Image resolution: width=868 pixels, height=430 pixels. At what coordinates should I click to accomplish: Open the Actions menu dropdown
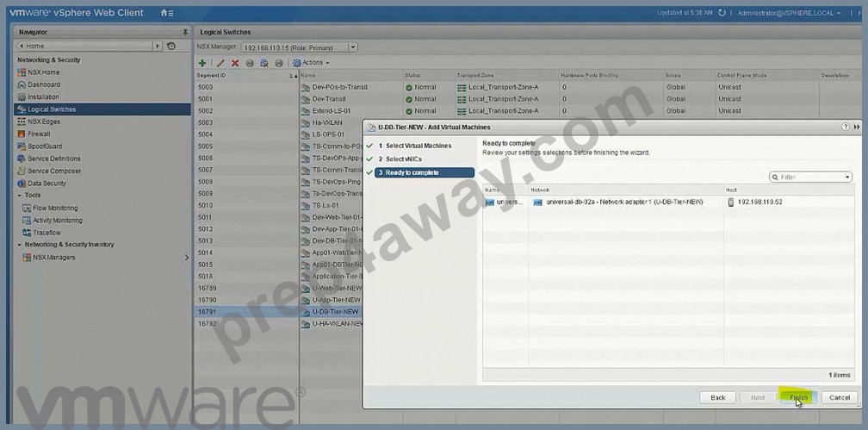click(x=311, y=63)
